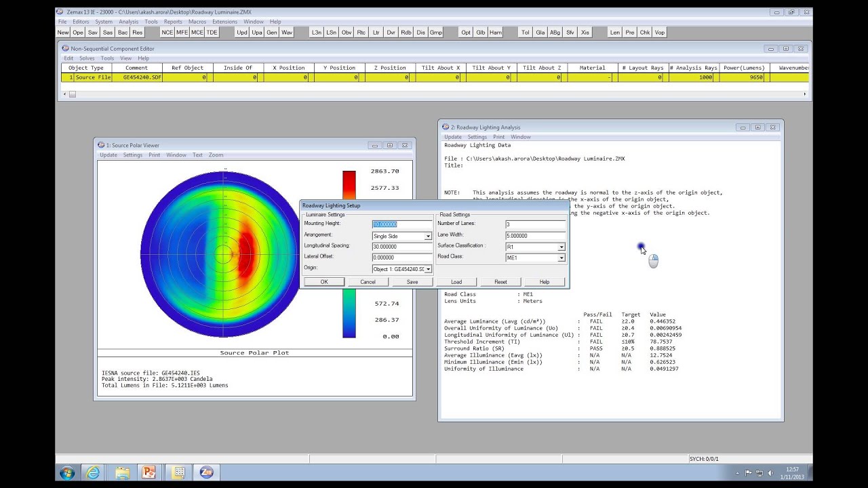Open Settings menu in Source Polar Viewer
This screenshot has height=488, width=868.
click(x=133, y=155)
